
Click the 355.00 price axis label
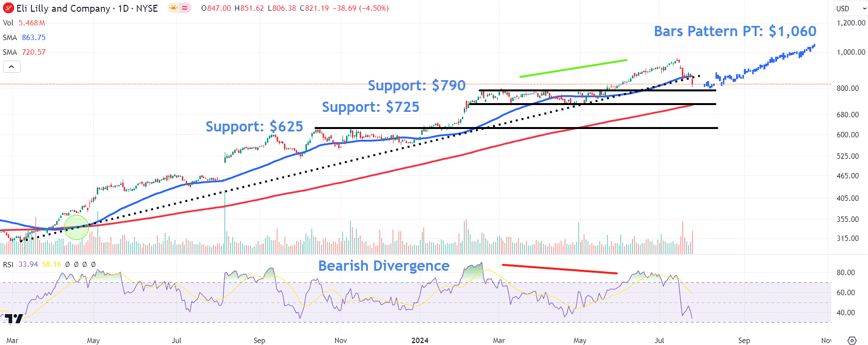pos(847,219)
